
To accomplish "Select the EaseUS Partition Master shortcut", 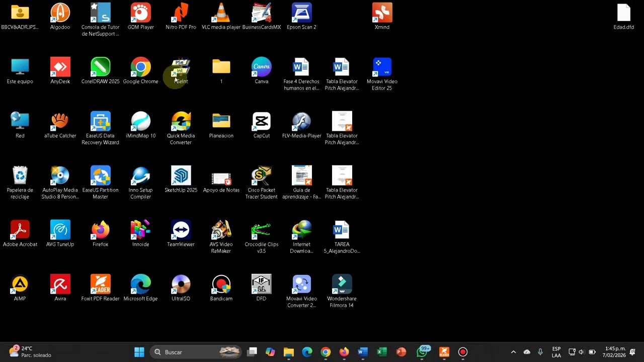I will (100, 175).
